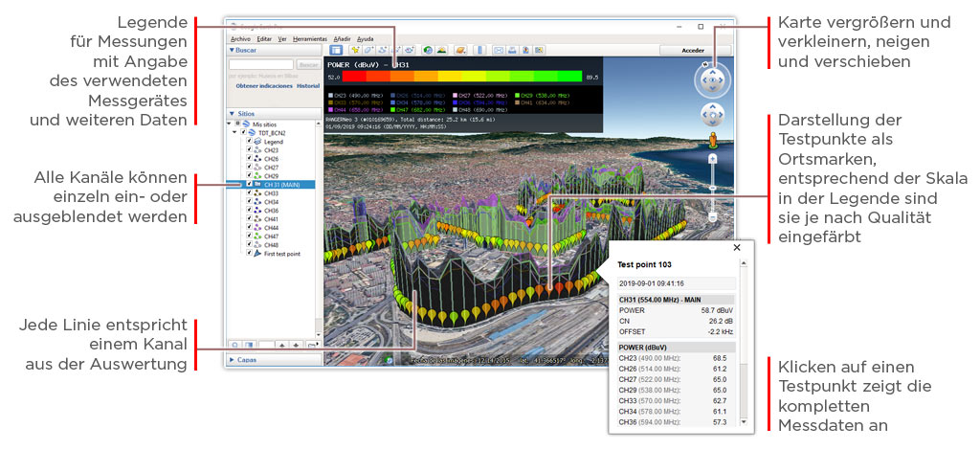980x450 pixels.
Task: Toggle the CH36 channel checkbox
Action: point(249,211)
